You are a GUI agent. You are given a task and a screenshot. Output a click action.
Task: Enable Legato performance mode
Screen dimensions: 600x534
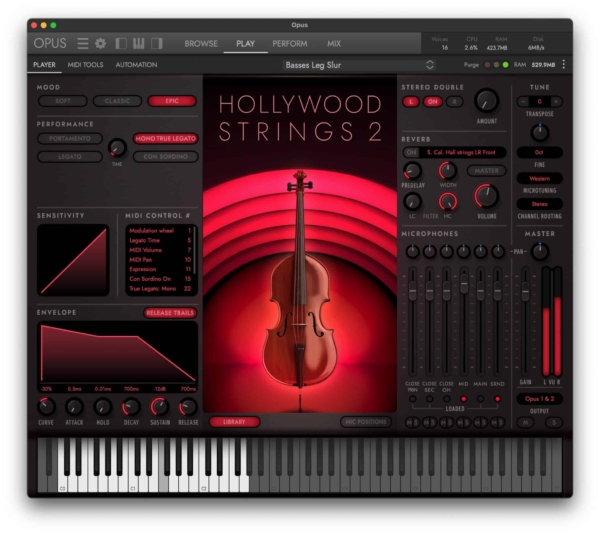pos(70,156)
